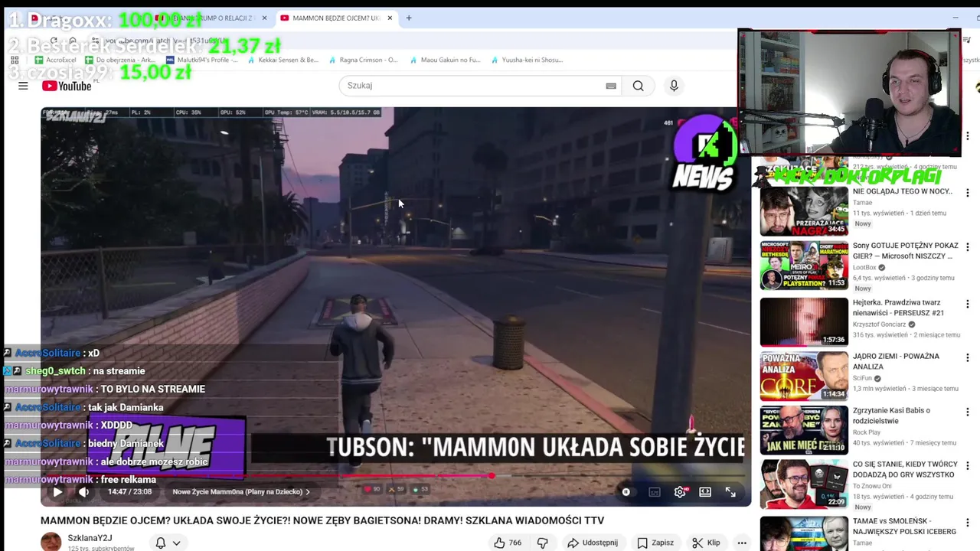The image size is (980, 551).
Task: Open the LootBox channel name
Action: click(864, 268)
